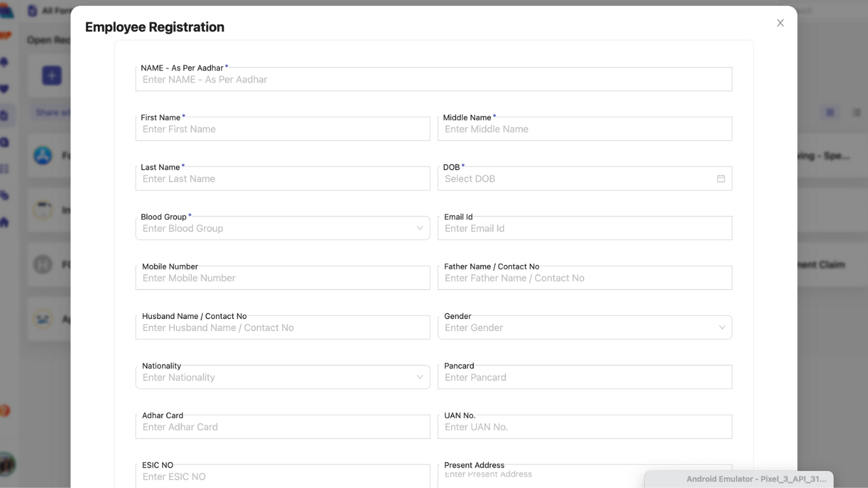
Task: Focus the Mobile Number input
Action: coord(282,278)
